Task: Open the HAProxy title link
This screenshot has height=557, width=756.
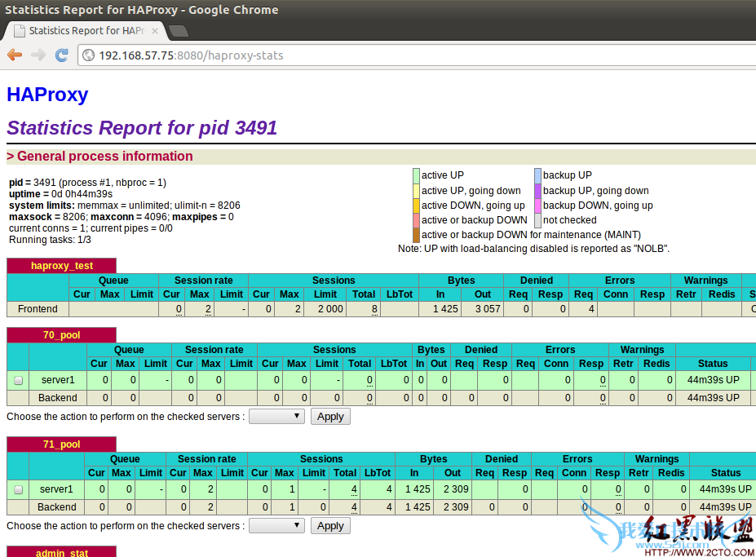Action: (47, 95)
